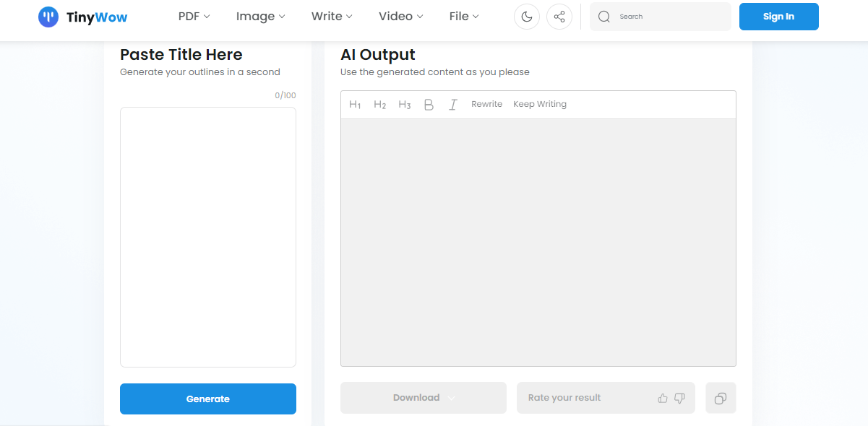Open the File menu
The height and width of the screenshot is (426, 868).
[464, 16]
